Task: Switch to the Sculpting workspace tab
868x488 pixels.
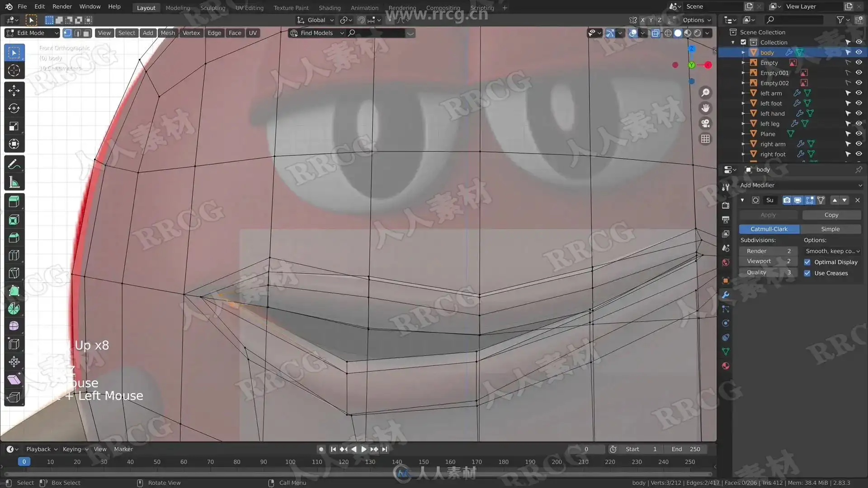Action: coord(212,8)
